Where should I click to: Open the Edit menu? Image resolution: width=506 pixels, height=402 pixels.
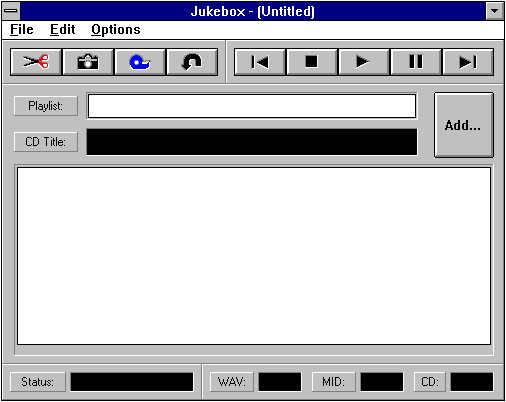point(62,30)
